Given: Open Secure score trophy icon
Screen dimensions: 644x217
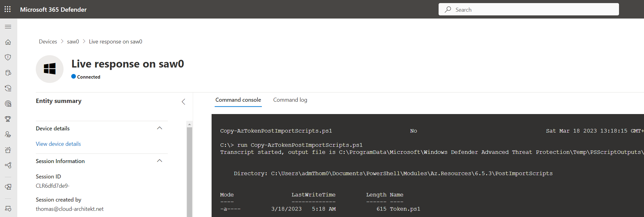Looking at the screenshot, I should click(x=8, y=119).
